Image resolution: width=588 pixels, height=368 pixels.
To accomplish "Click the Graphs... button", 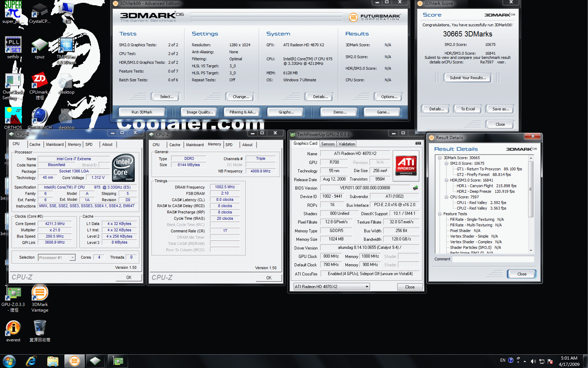I will tap(286, 112).
